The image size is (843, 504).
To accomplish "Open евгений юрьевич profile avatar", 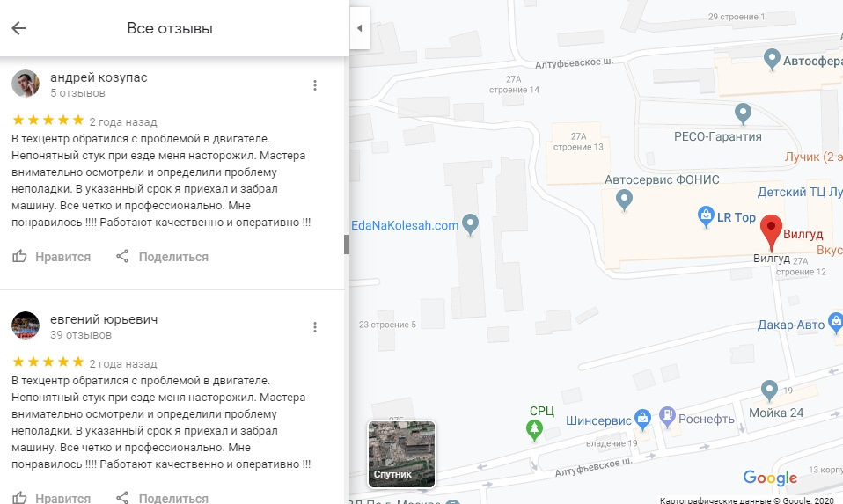I will coord(26,325).
